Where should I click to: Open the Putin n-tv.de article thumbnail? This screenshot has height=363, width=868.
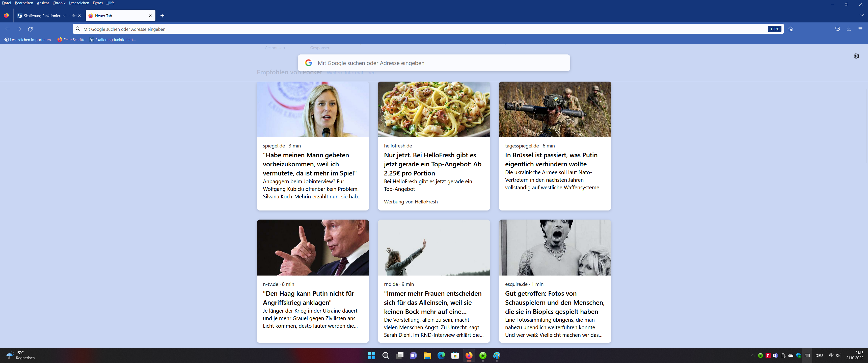313,248
